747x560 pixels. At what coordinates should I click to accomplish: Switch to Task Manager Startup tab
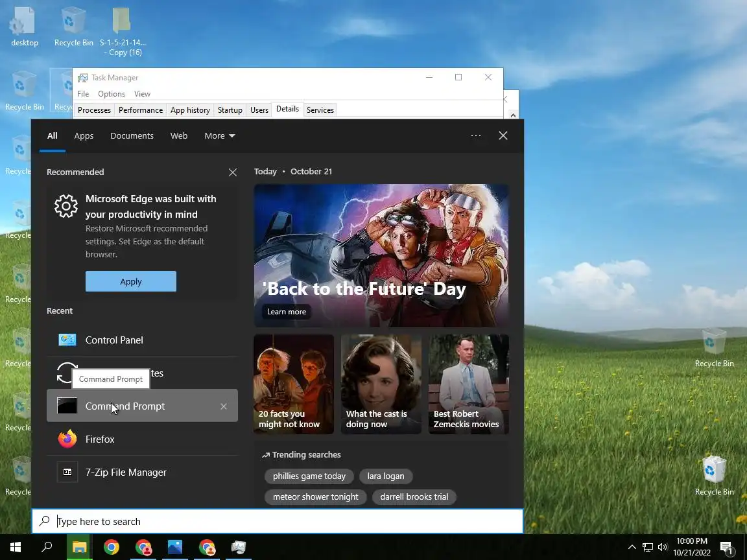(230, 110)
